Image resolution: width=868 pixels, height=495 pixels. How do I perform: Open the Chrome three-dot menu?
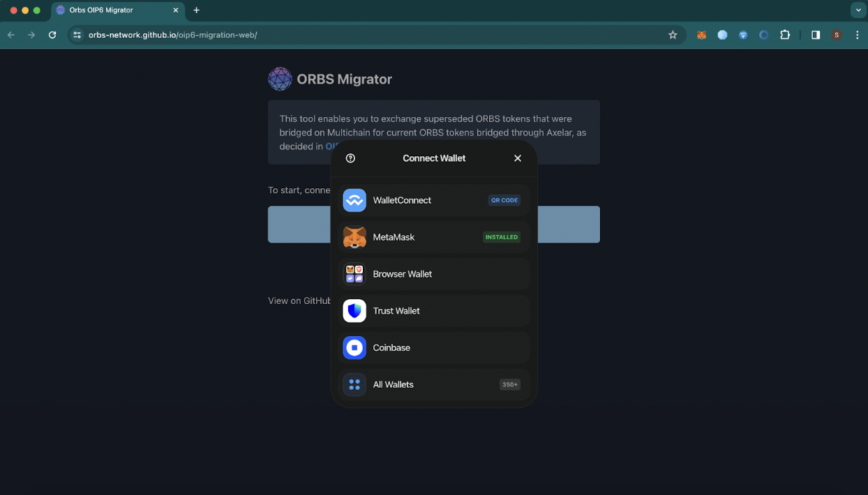858,34
